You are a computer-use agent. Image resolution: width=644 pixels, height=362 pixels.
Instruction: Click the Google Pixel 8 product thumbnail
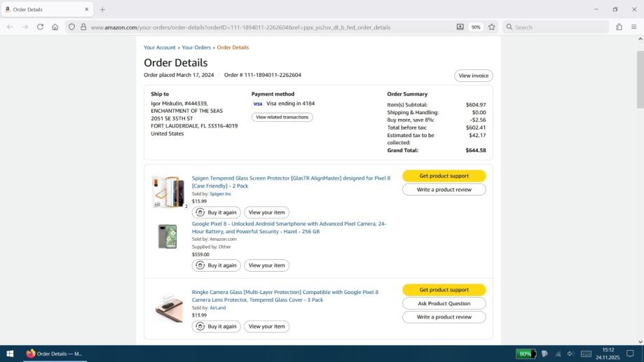pos(167,237)
